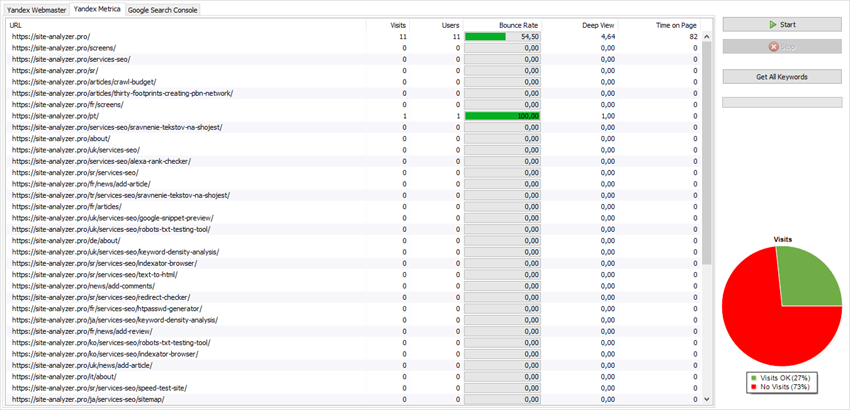This screenshot has height=410, width=850.
Task: Select row https://site-analyzer.pro/fr/articles/
Action: point(355,207)
